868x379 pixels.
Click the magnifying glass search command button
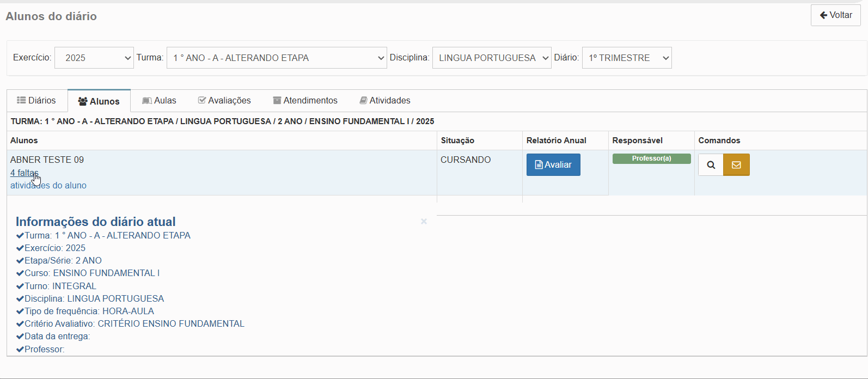711,165
